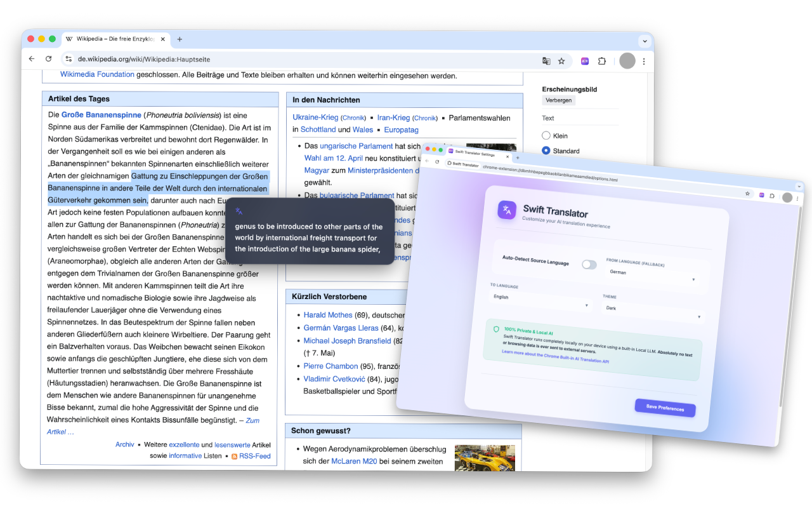Open Extensions puzzle icon in Settings window

coord(772,196)
